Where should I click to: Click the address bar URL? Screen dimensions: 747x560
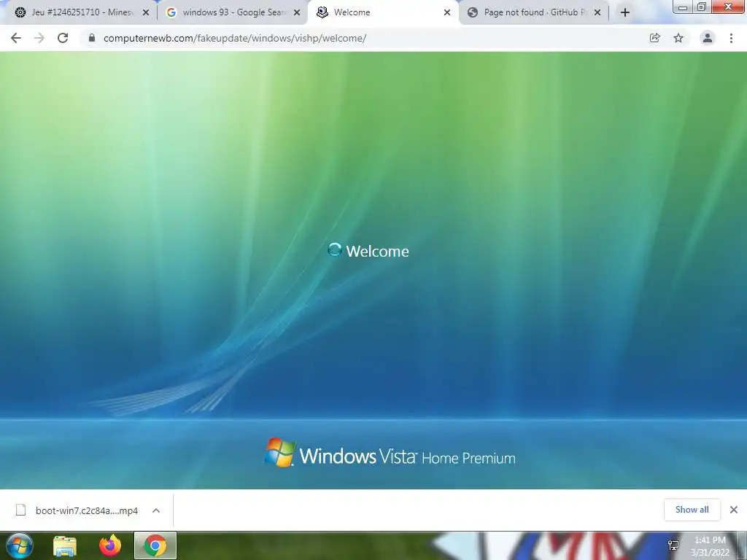click(235, 38)
